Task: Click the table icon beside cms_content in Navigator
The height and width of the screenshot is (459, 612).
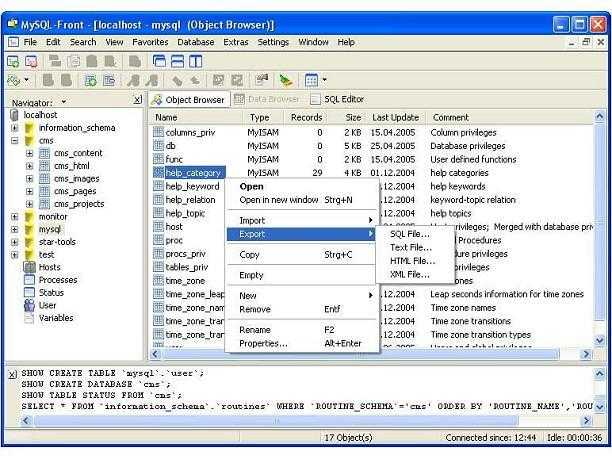Action: coord(44,153)
